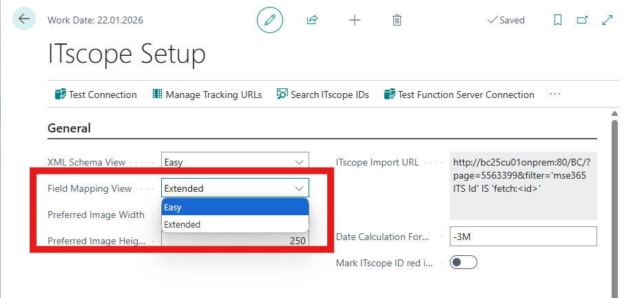Click the Date Calculation Formula field

pos(522,237)
